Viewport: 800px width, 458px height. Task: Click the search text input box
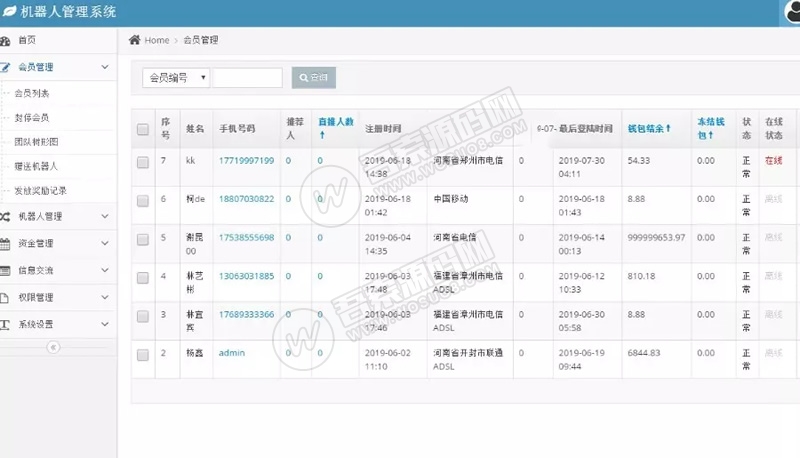click(248, 78)
